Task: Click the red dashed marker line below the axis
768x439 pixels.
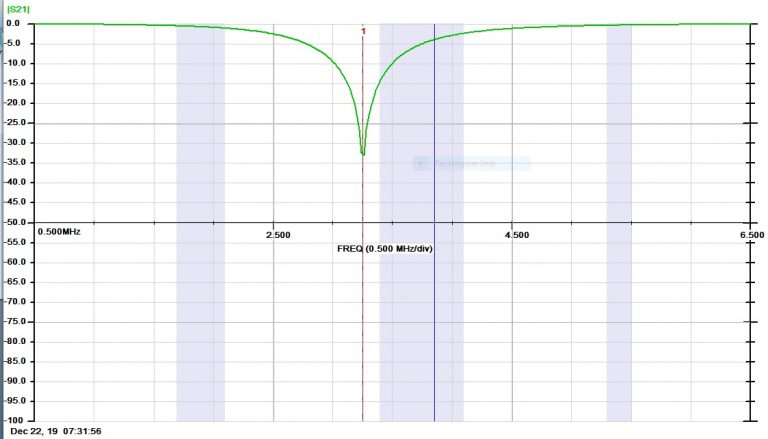Action: pyautogui.click(x=362, y=330)
